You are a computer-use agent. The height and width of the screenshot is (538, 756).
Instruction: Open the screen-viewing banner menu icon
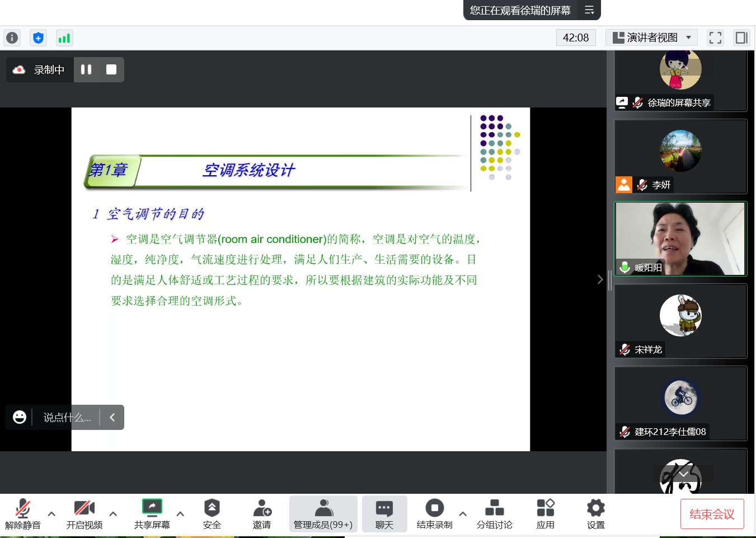coord(589,10)
